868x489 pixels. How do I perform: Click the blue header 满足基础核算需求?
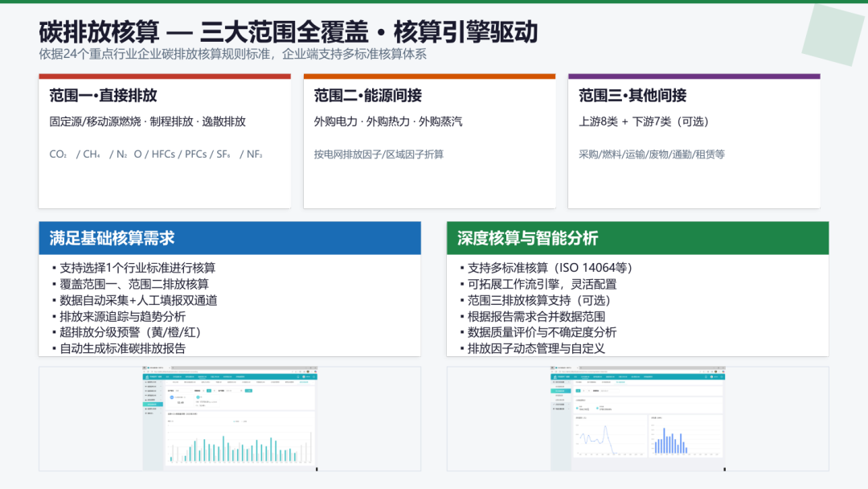230,238
